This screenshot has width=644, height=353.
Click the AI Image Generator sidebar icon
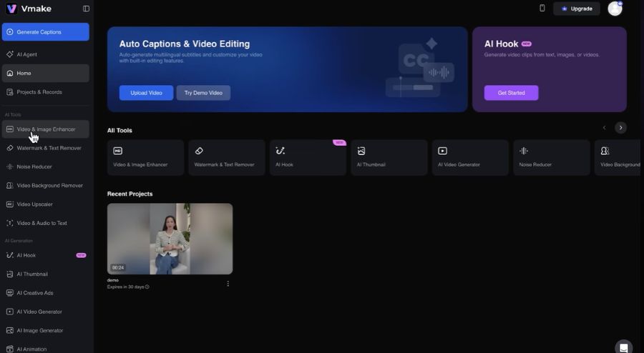[x=10, y=330]
